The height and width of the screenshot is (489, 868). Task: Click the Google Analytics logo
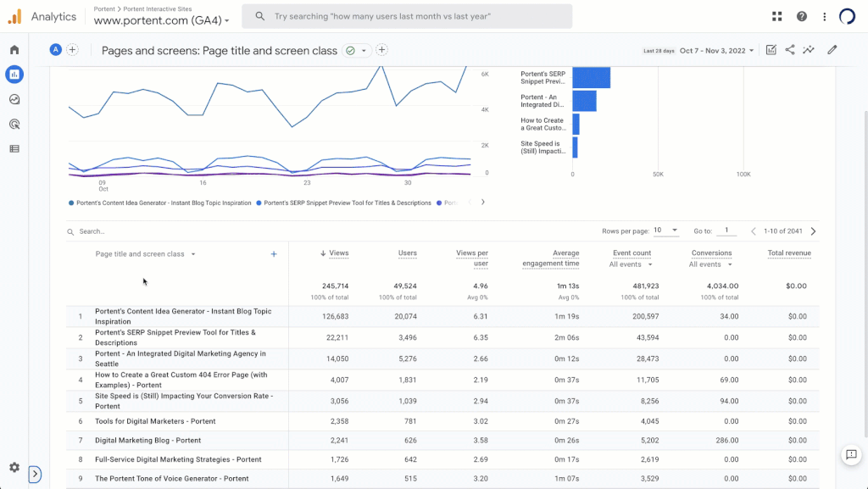[15, 17]
